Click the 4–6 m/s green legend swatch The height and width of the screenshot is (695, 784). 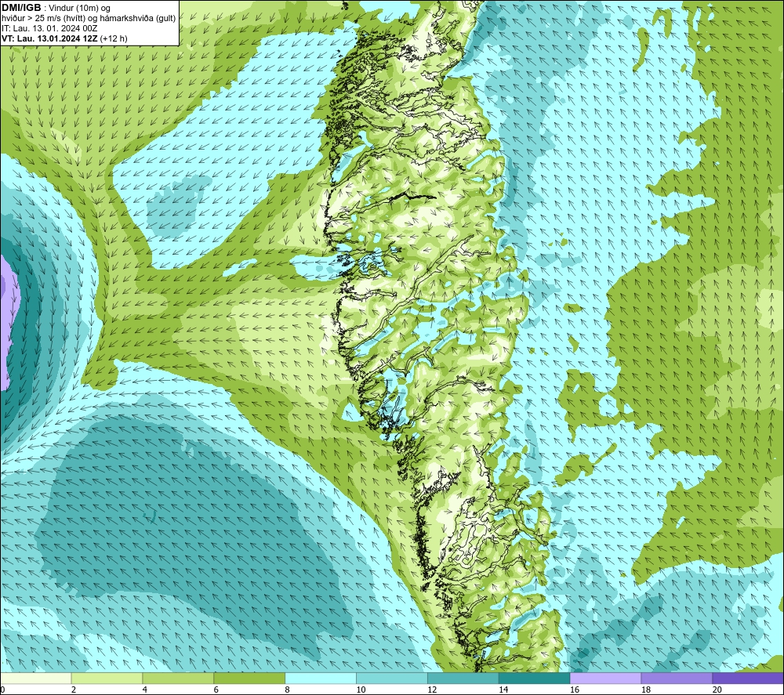tap(178, 678)
